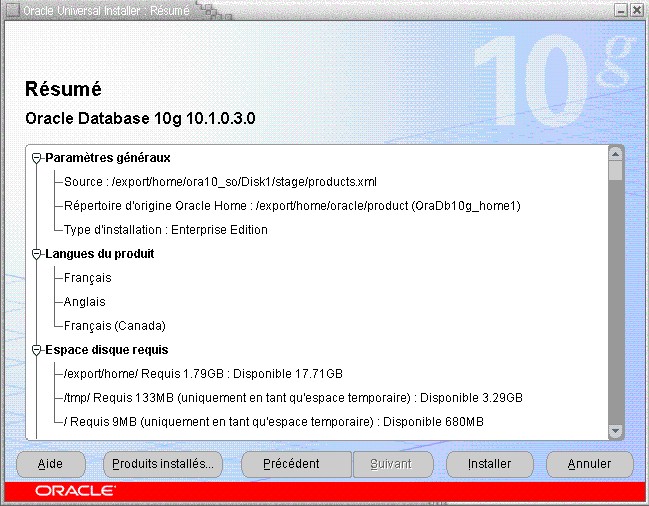Collapse the Langues du produit section

pos(38,254)
